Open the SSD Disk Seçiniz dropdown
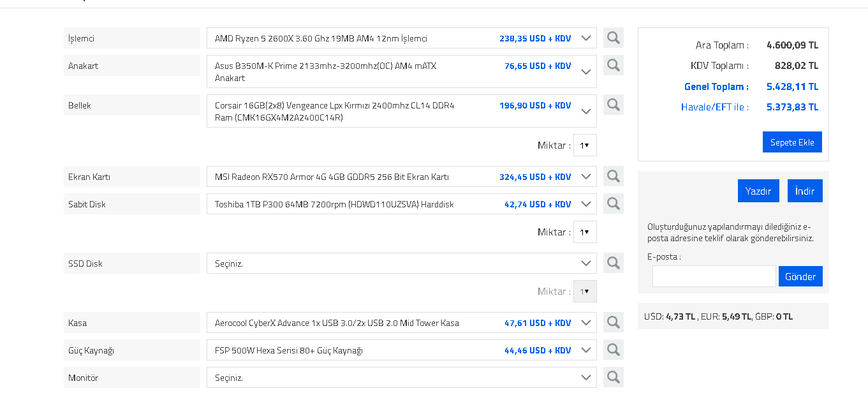 pyautogui.click(x=586, y=263)
